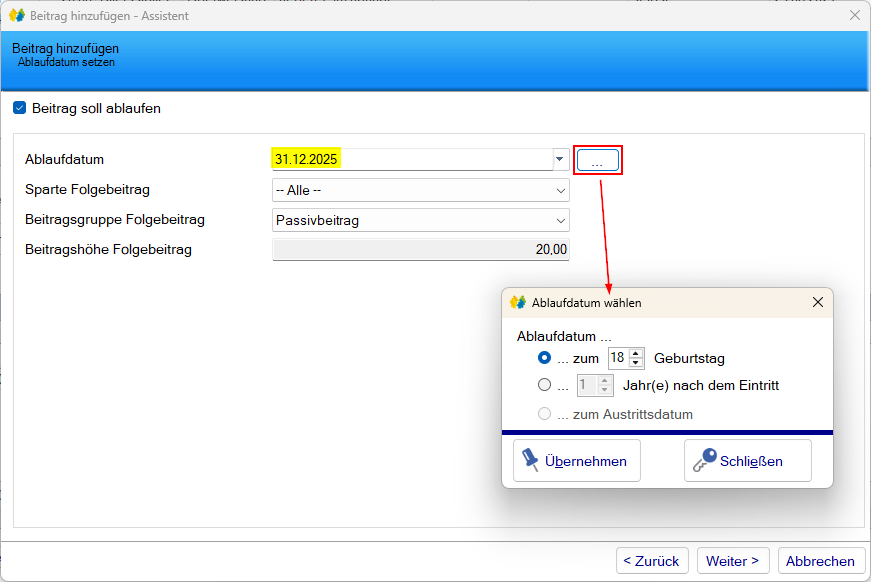Close the Beitrag hinzufügen assistant window
The width and height of the screenshot is (871, 582).
(x=854, y=16)
